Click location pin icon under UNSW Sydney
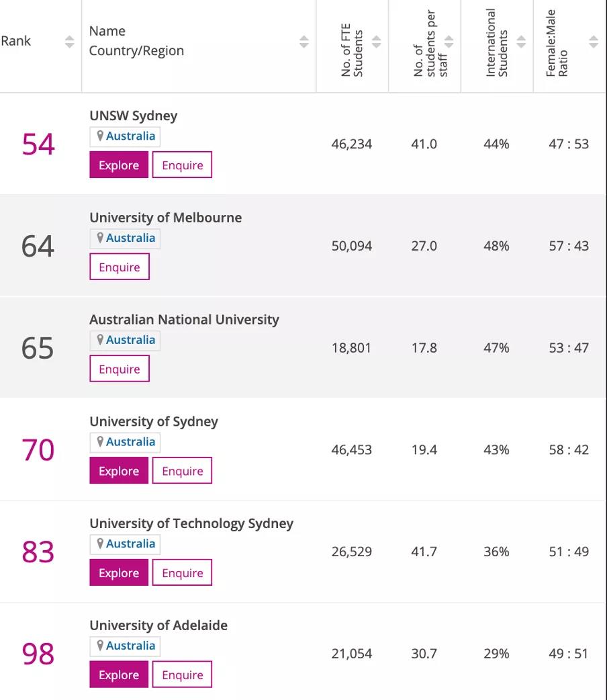 [x=100, y=136]
